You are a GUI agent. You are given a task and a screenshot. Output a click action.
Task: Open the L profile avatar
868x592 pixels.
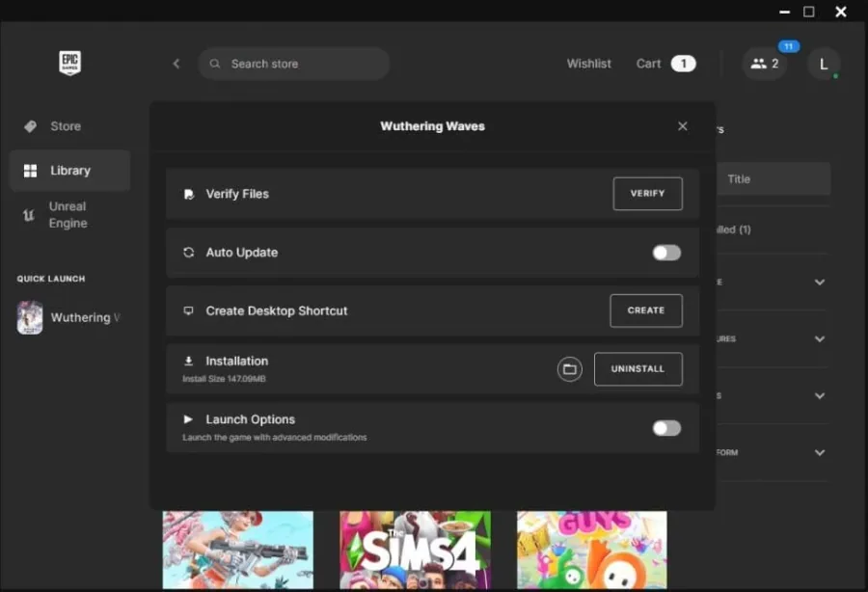coord(824,65)
